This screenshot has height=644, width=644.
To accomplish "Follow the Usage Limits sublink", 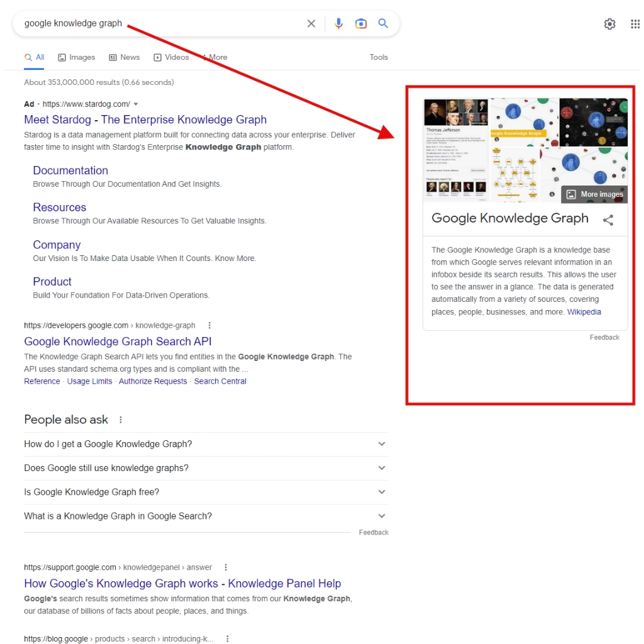I will 89,381.
